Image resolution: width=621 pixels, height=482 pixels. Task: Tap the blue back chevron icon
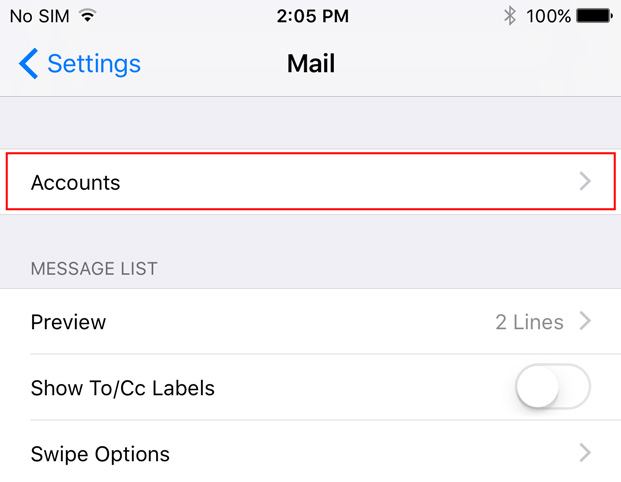click(29, 64)
